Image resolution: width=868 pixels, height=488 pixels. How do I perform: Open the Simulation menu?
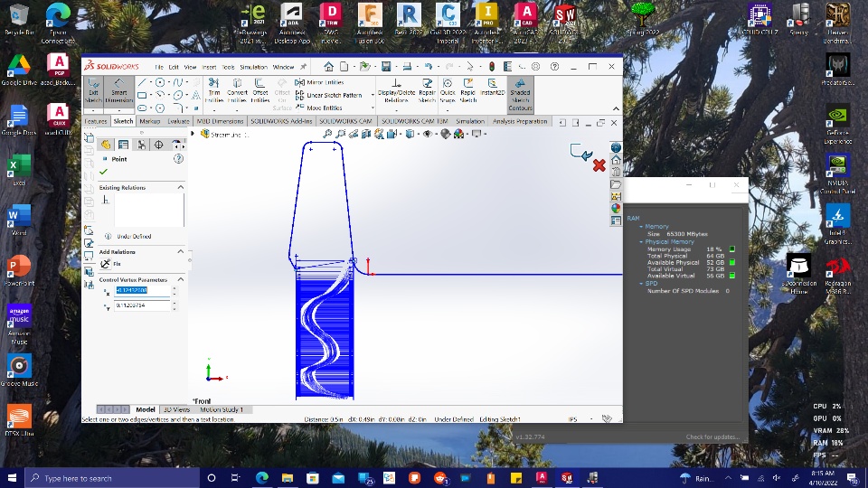coord(253,67)
